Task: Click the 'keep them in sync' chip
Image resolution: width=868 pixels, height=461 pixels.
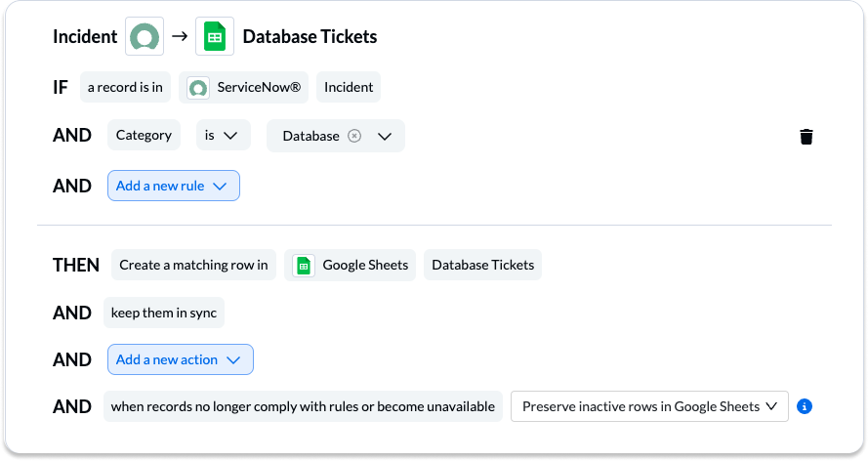Action: click(164, 313)
